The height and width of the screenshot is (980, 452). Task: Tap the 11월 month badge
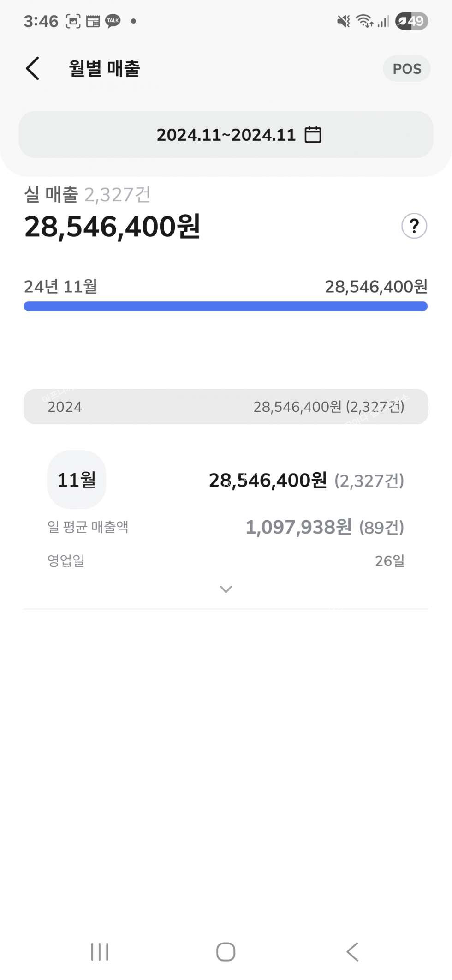[x=77, y=480]
